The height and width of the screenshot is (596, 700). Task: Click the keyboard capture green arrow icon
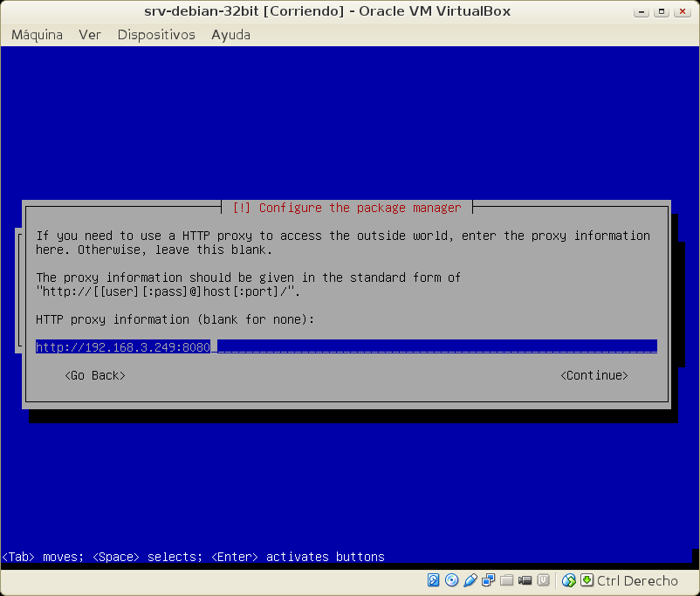587,580
